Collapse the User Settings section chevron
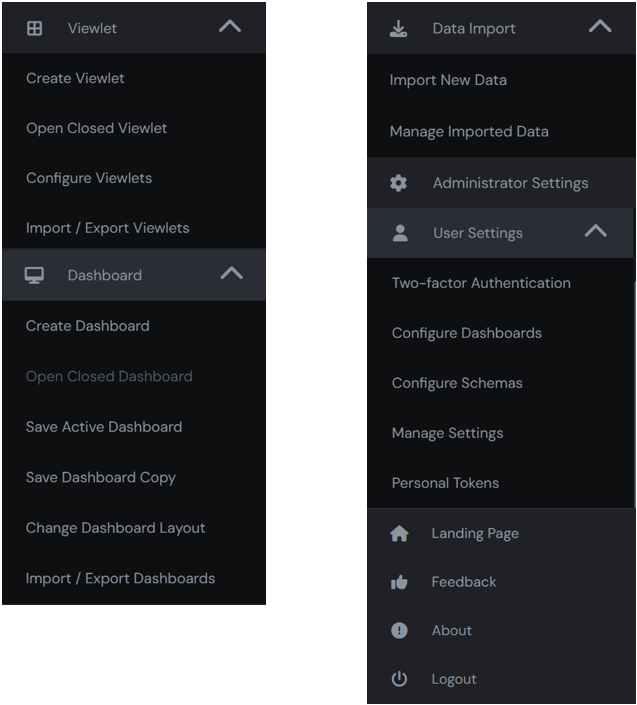This screenshot has height=705, width=637. [596, 231]
